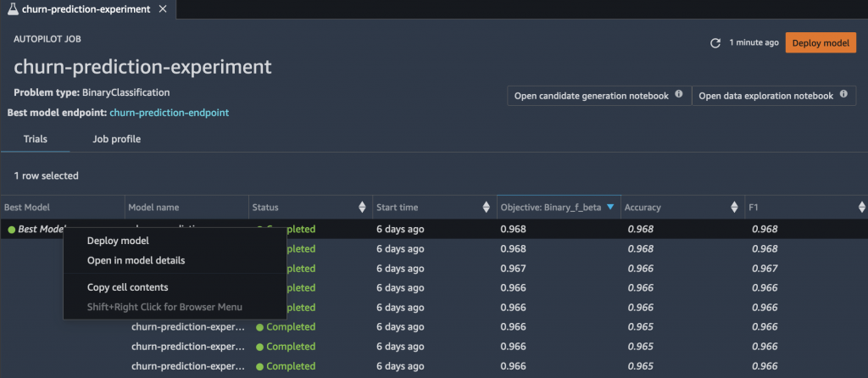This screenshot has width=868, height=378.
Task: Follow the churn-prediction-endpoint link
Action: [x=169, y=113]
